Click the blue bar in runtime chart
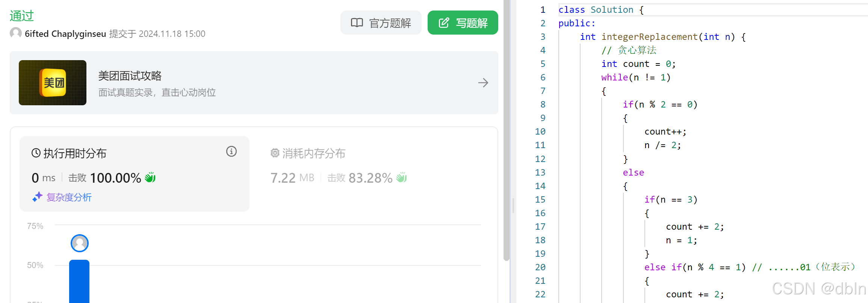868x303 pixels. [x=79, y=281]
